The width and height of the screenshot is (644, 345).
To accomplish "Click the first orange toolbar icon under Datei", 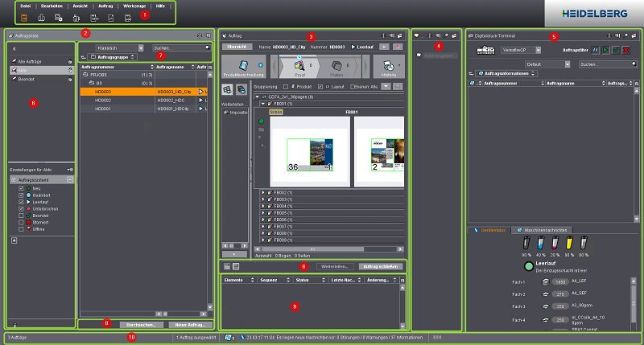I will click(23, 17).
